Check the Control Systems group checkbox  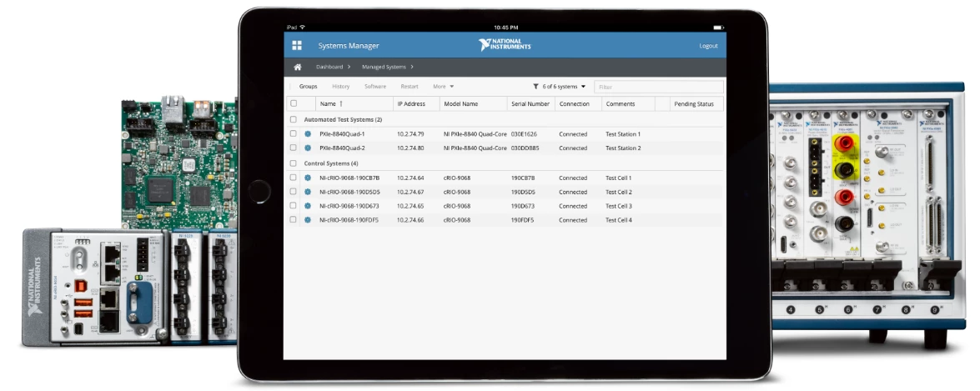pyautogui.click(x=293, y=163)
